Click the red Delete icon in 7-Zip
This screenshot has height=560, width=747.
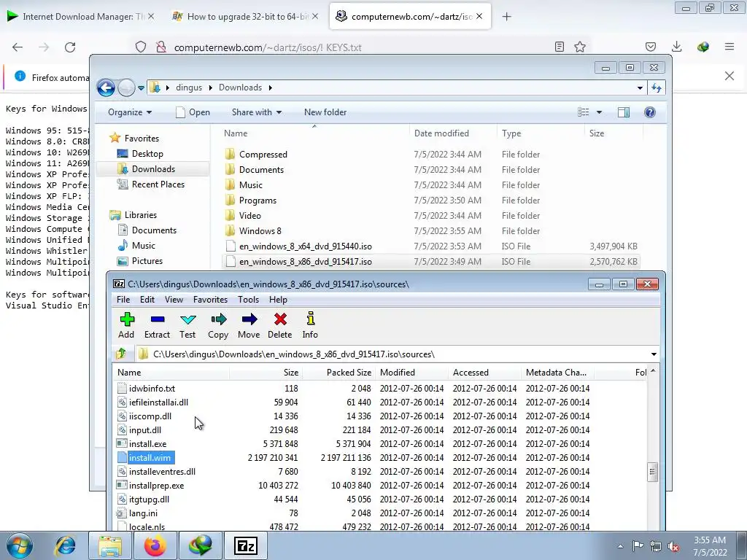(280, 325)
